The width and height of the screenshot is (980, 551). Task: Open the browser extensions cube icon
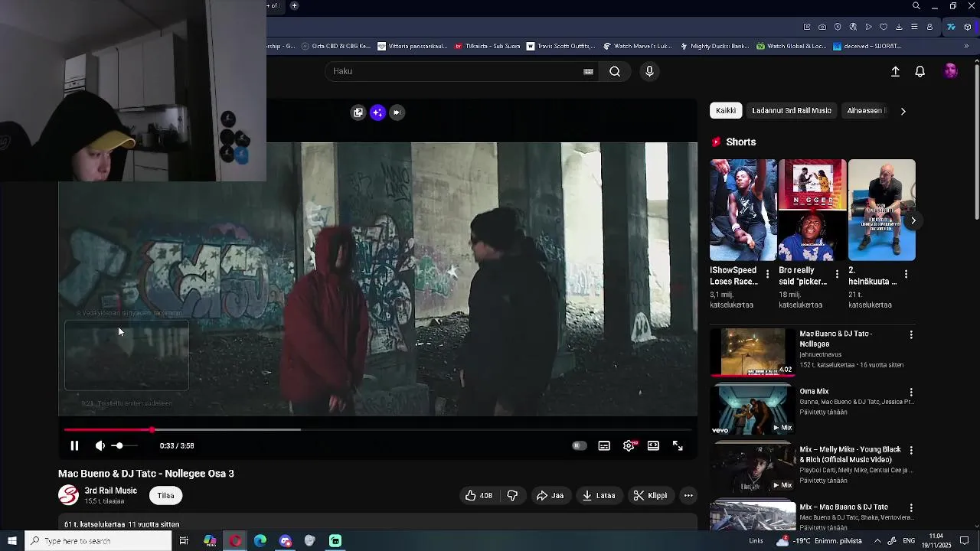tap(968, 27)
